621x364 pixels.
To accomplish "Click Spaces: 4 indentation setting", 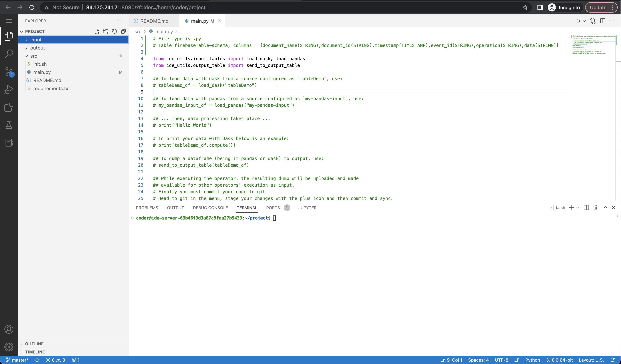I will coord(478,360).
